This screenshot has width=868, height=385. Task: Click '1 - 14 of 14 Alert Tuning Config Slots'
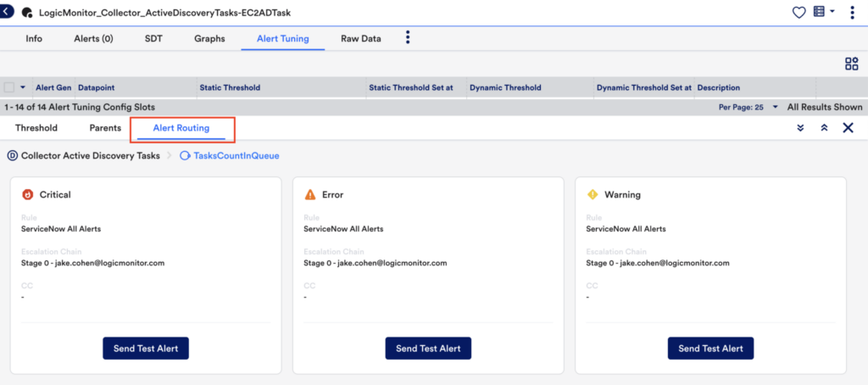(x=80, y=107)
